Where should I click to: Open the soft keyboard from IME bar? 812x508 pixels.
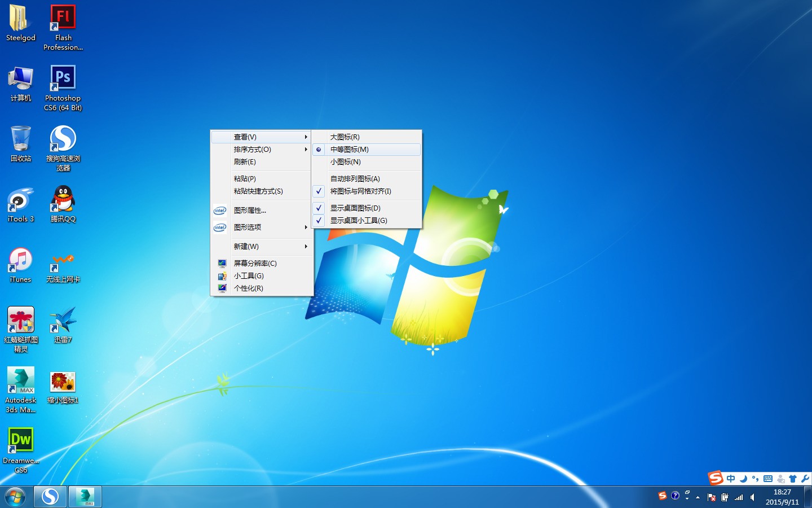[768, 479]
